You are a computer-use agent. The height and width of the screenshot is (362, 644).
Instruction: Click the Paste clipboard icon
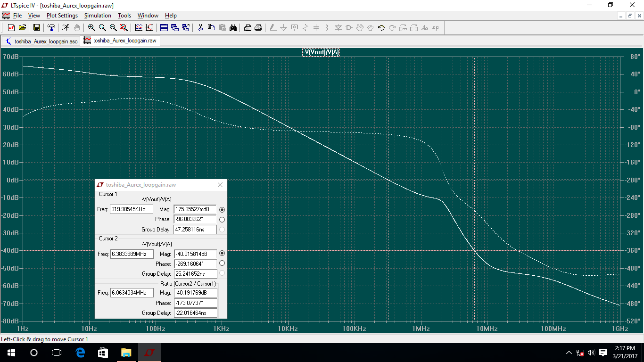tap(222, 28)
